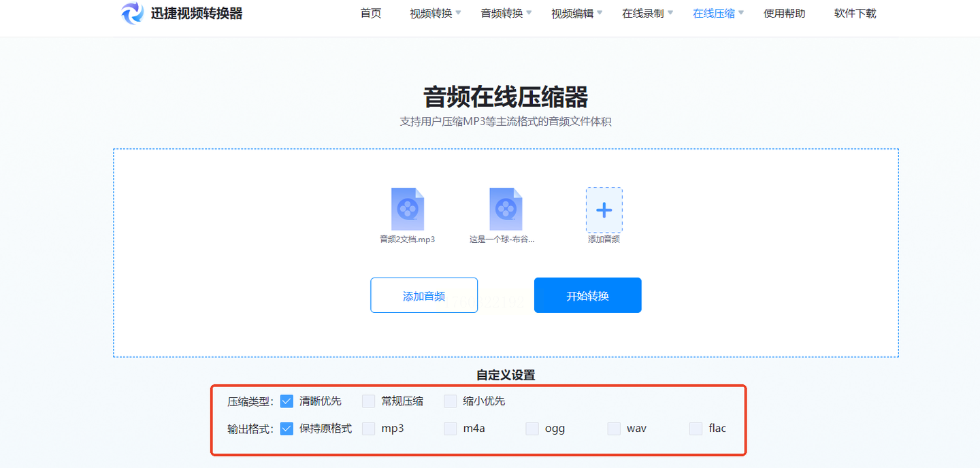980x468 pixels.
Task: Choose flac as output format
Action: click(x=696, y=429)
